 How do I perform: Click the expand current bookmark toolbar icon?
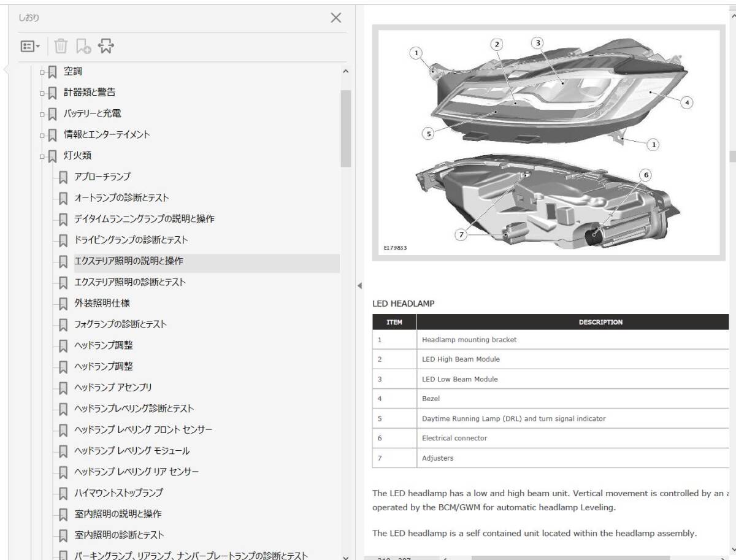(x=105, y=47)
